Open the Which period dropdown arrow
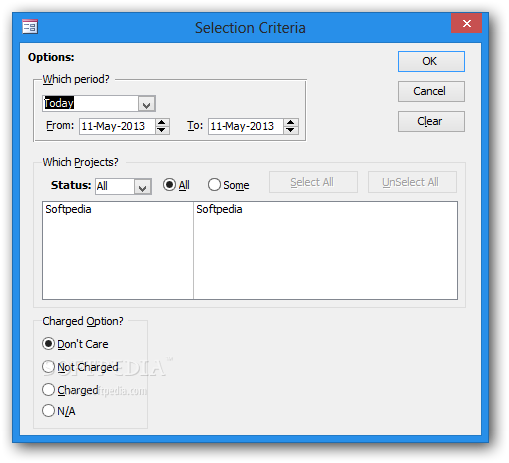This screenshot has height=463, width=509. point(146,104)
